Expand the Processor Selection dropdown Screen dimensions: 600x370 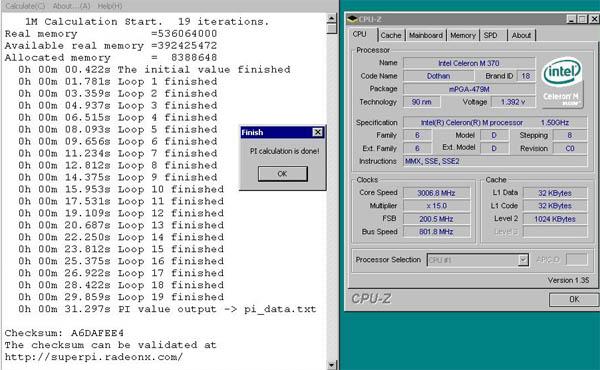[523, 260]
